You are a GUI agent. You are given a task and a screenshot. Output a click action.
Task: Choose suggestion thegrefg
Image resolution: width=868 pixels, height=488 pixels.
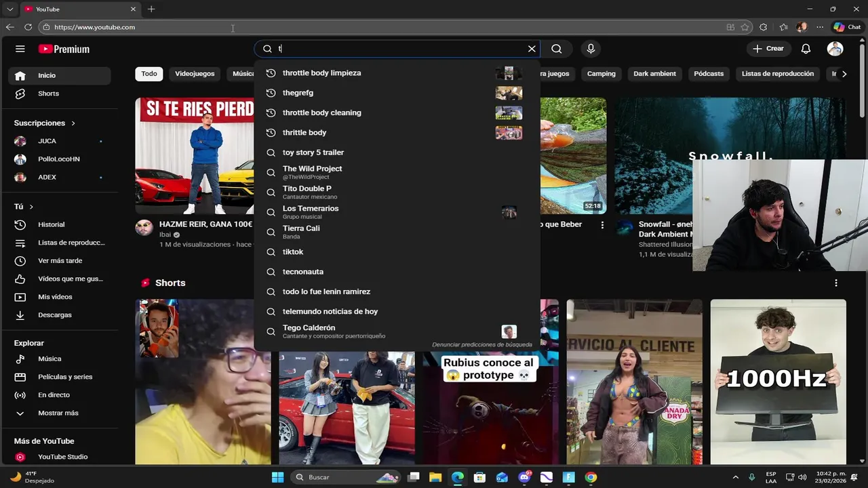tap(397, 93)
